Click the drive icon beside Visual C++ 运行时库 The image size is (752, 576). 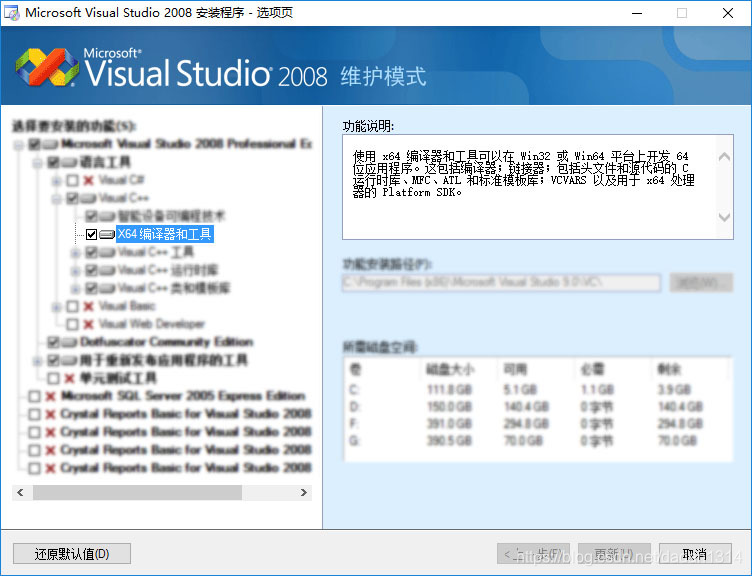coord(107,270)
